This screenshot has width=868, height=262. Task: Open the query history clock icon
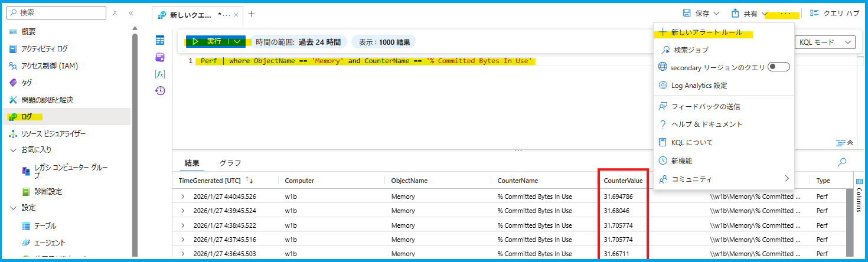160,91
